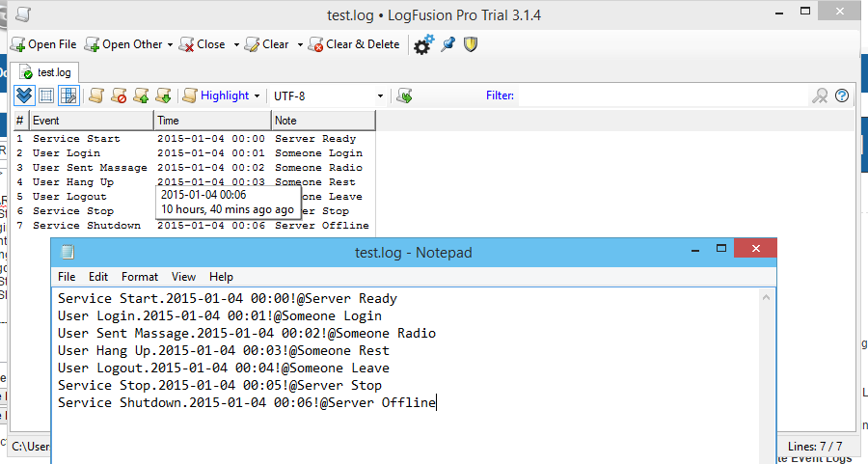Toggle the row gridlines icon
Screen dimensions: 868x464
click(x=45, y=96)
